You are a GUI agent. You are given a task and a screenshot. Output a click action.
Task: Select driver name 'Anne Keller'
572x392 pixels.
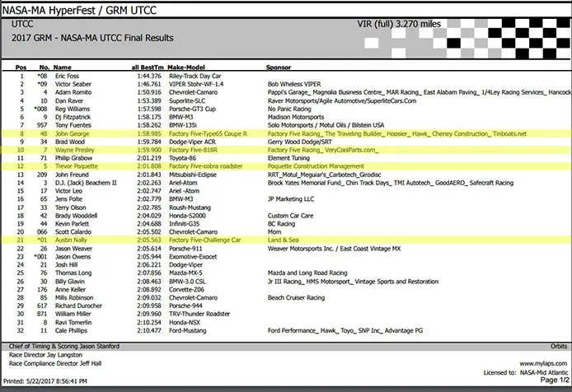pyautogui.click(x=70, y=290)
